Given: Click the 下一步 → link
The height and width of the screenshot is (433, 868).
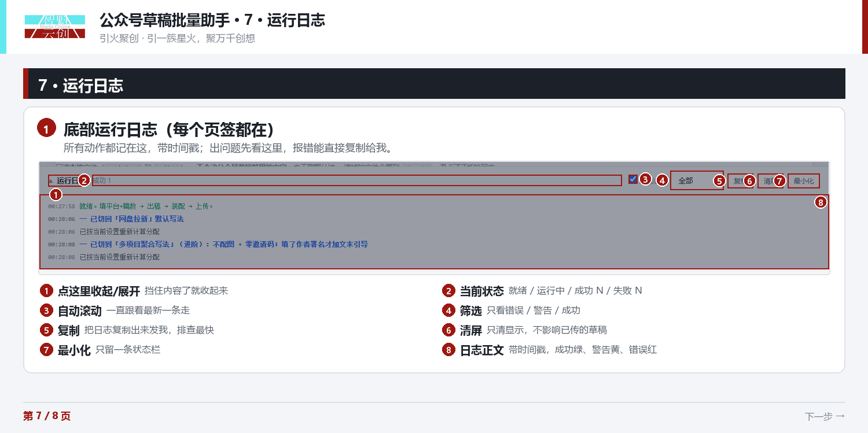Looking at the screenshot, I should (825, 416).
